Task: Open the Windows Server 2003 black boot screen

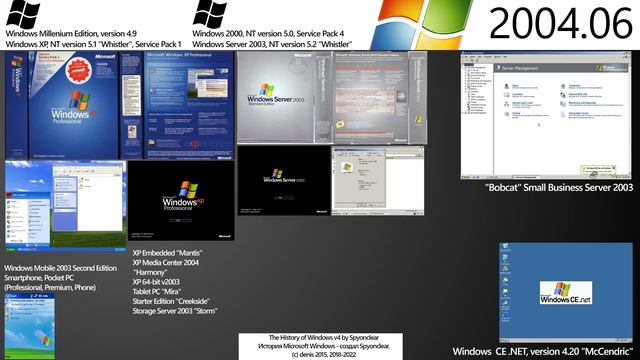Action: coord(284,180)
